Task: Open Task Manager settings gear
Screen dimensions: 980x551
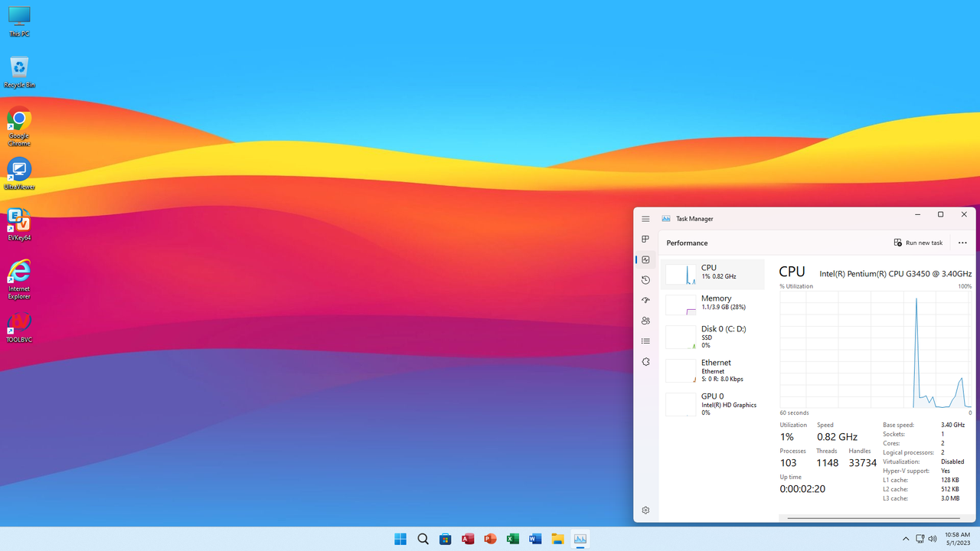Action: point(645,510)
